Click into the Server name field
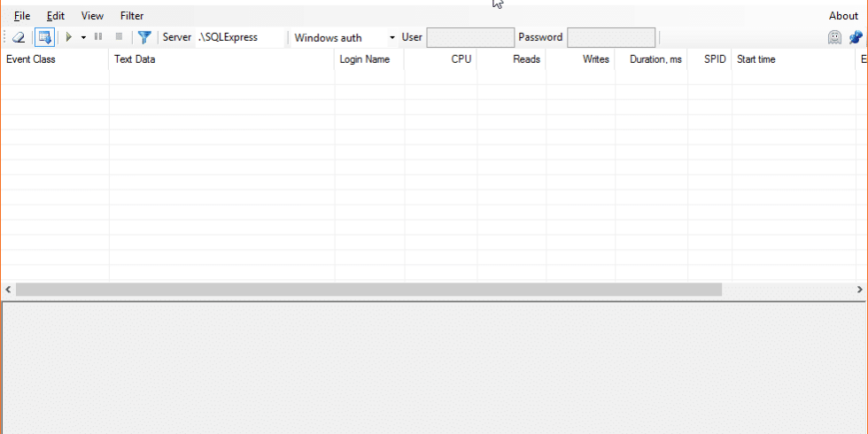The height and width of the screenshot is (434, 868). coord(239,37)
